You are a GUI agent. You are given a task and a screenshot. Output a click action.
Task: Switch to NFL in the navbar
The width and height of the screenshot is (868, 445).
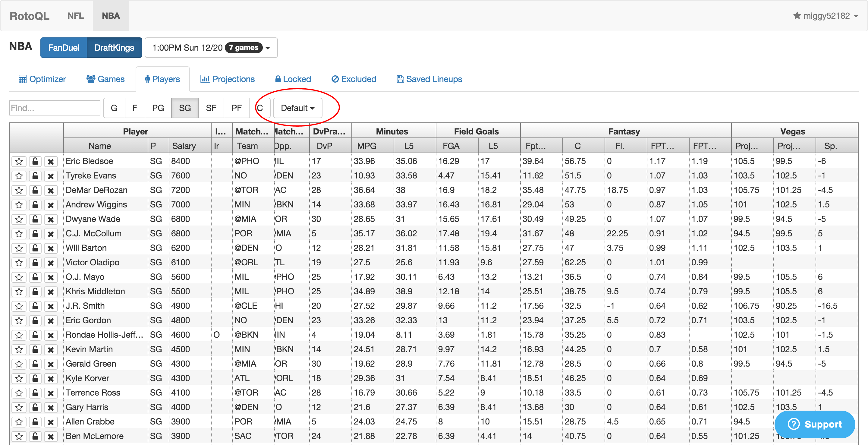(x=75, y=16)
